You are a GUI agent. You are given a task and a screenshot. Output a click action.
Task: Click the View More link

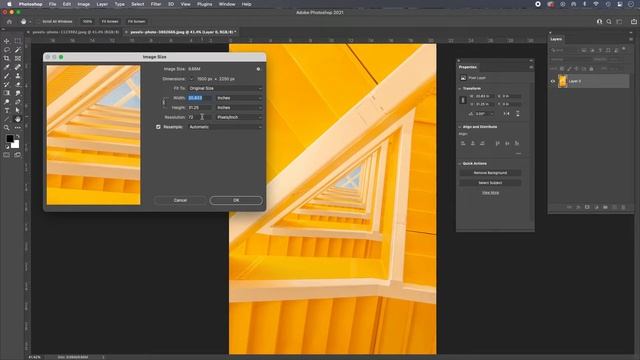[490, 193]
